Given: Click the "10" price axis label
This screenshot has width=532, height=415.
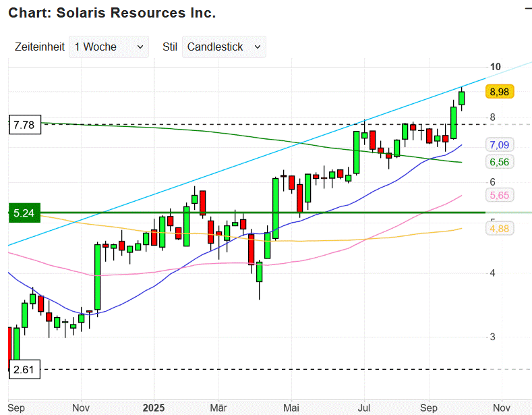Looking at the screenshot, I should coord(496,67).
